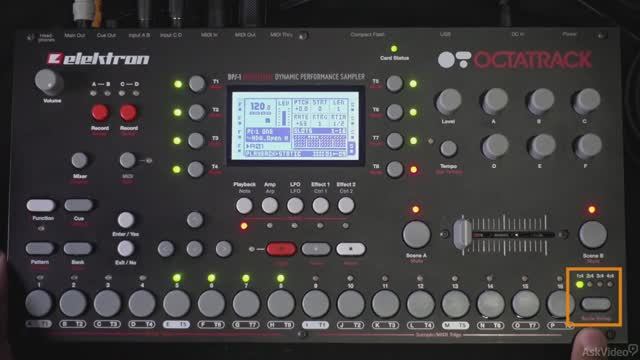
Task: Select track T2 button
Action: [x=196, y=112]
